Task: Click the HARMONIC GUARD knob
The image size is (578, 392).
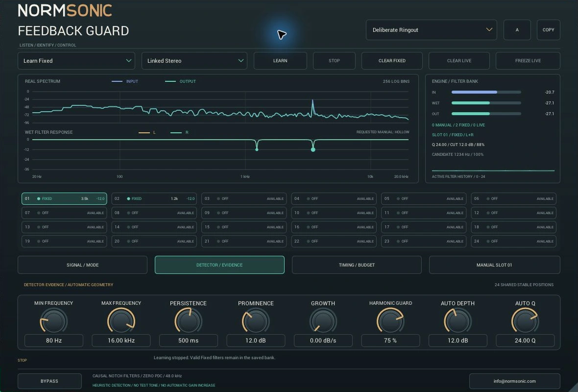Action: [390, 321]
